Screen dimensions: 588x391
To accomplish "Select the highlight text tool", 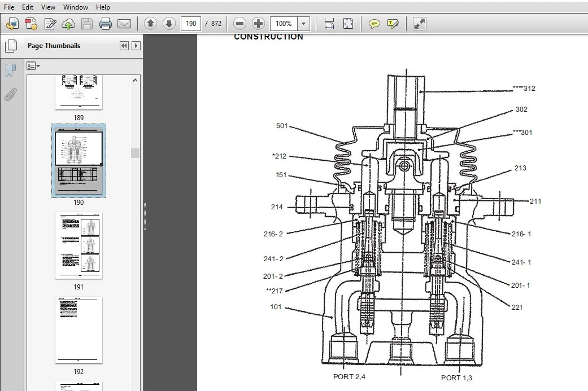I will point(393,24).
